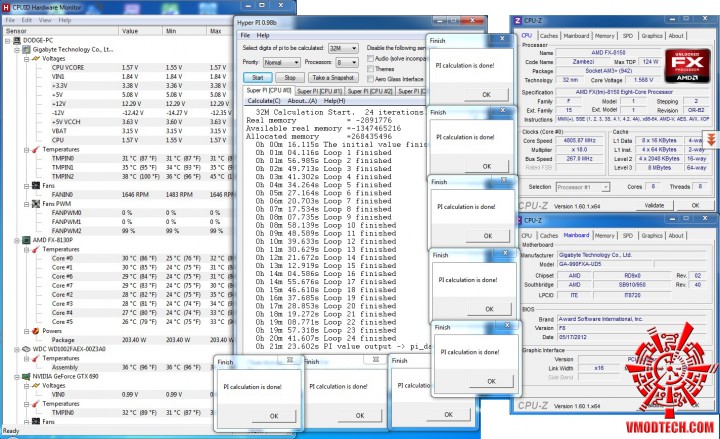This screenshot has width=720, height=439.
Task: Click the CPU-Z title bar Z icon
Action: 518,21
